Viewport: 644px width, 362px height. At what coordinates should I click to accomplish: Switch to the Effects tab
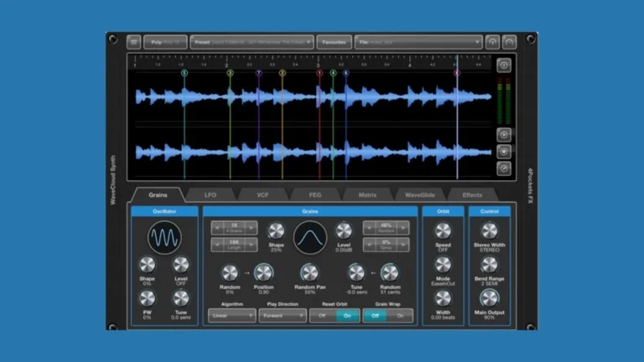click(x=472, y=195)
